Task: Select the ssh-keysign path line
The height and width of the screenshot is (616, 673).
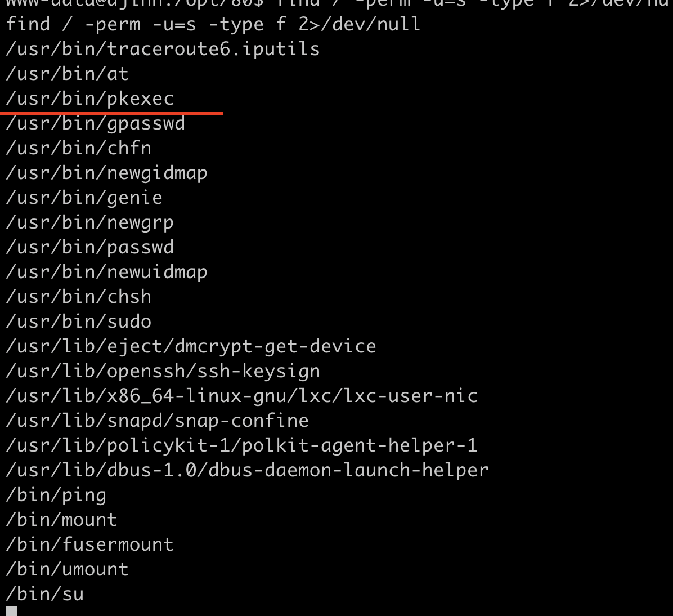Action: [163, 371]
